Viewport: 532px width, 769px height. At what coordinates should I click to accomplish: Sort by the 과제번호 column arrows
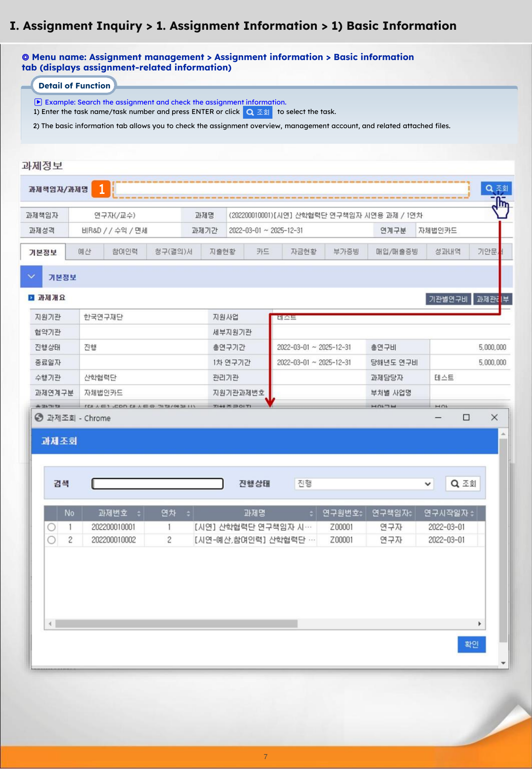pyautogui.click(x=139, y=513)
